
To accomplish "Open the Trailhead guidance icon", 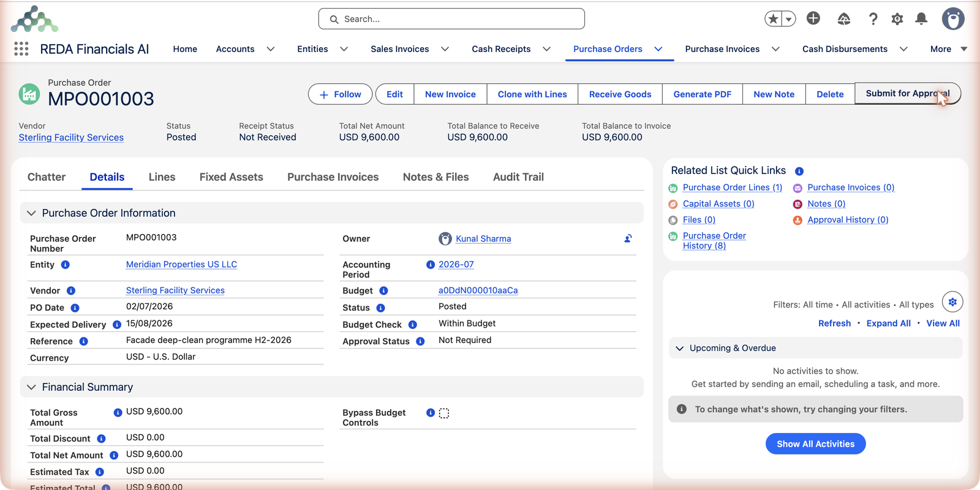I will pos(844,19).
